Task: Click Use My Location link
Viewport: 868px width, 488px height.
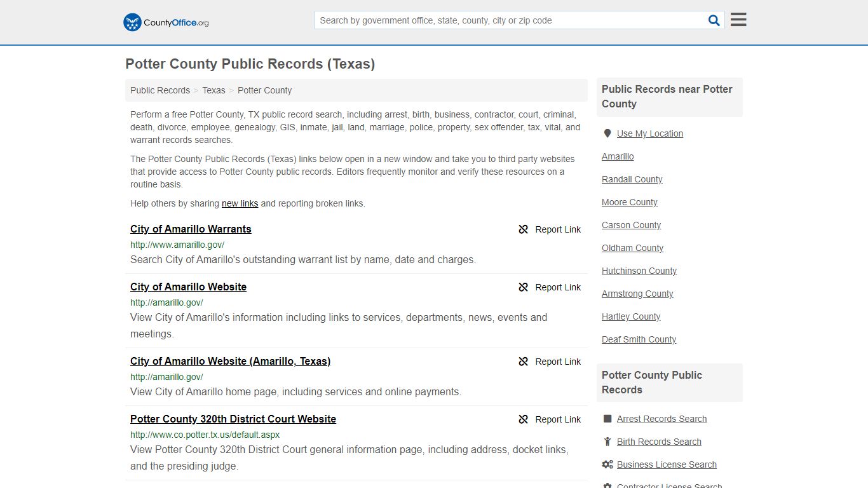Action: [x=650, y=133]
